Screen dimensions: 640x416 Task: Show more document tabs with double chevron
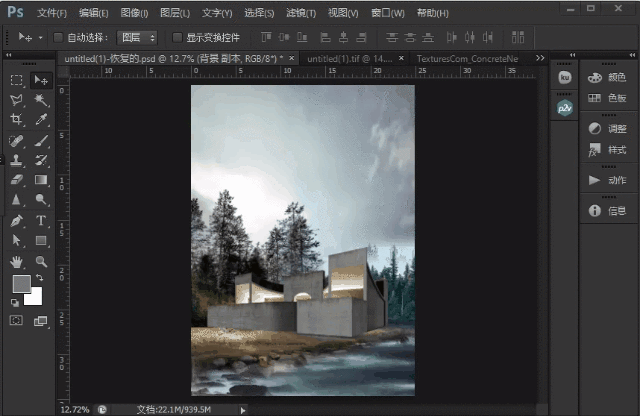click(x=540, y=58)
